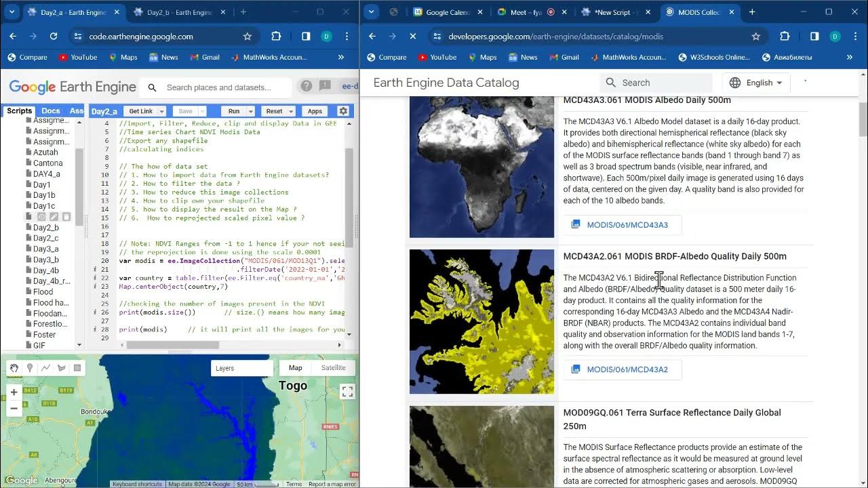Open more bookmarks chevron in right browser

[850, 58]
